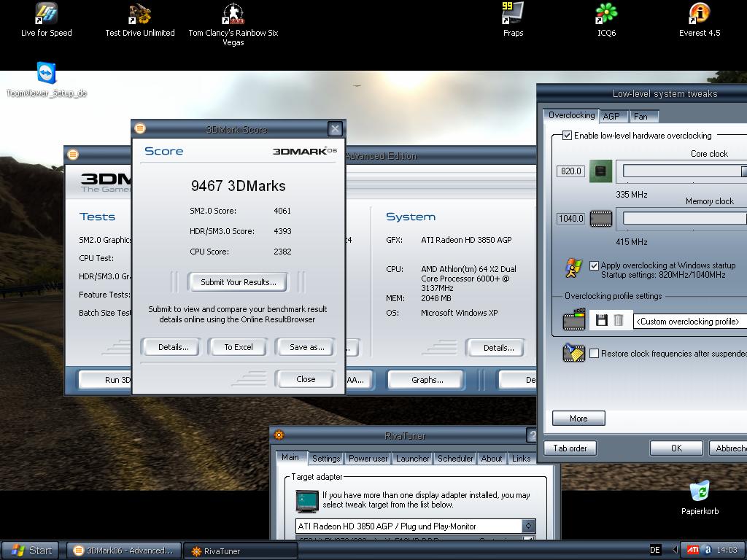This screenshot has height=560, width=747.
Task: Save overclocking profile with floppy disk icon
Action: [602, 321]
